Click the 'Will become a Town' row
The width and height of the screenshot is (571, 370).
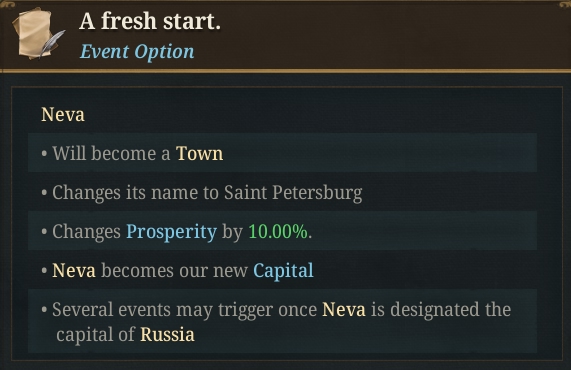coord(282,153)
